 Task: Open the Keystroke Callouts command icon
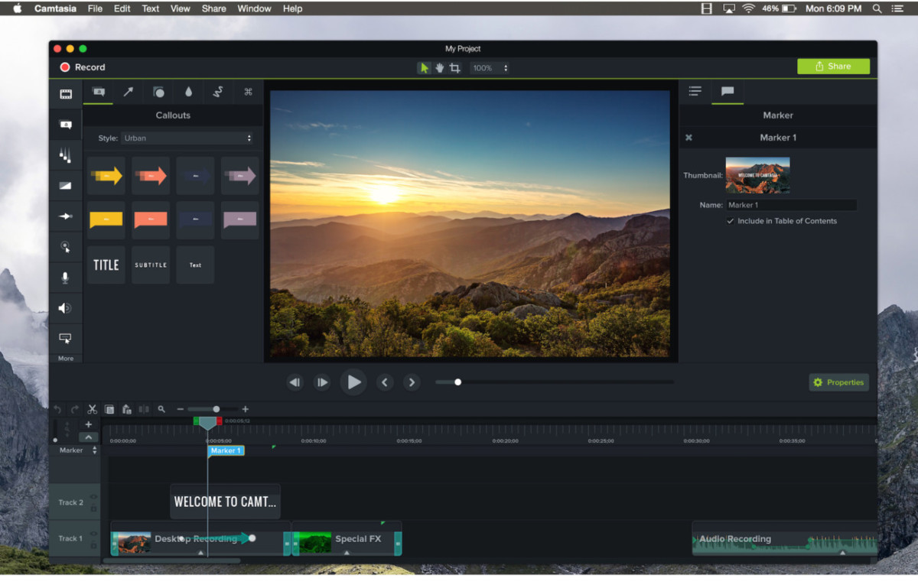pyautogui.click(x=248, y=92)
